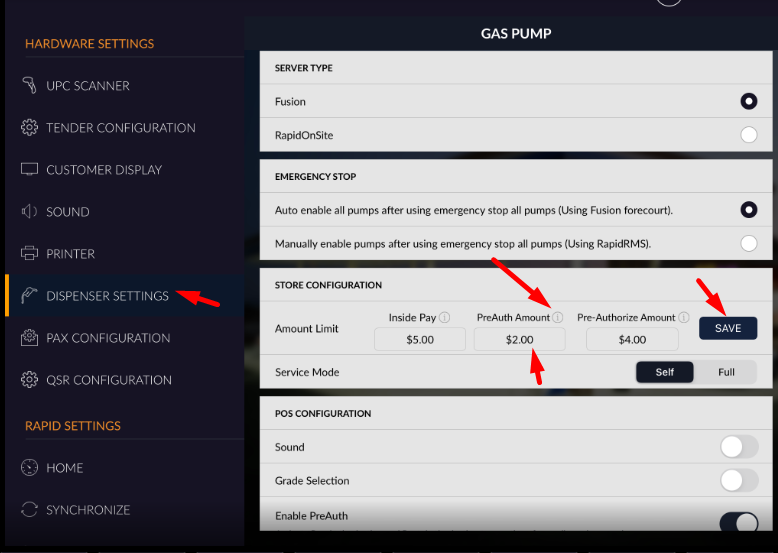Disable the Enable PreAuth toggle
Viewport: 778px width, 553px height.
click(x=739, y=520)
